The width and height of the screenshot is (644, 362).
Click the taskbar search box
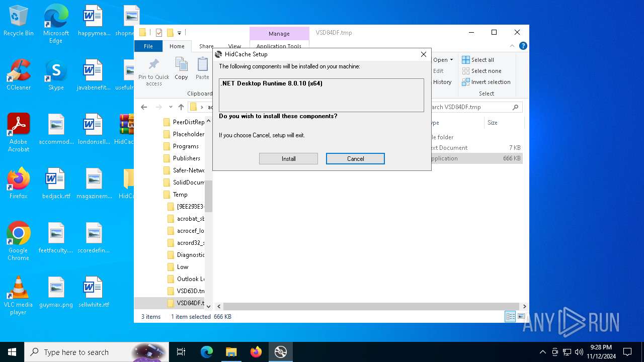(96, 352)
